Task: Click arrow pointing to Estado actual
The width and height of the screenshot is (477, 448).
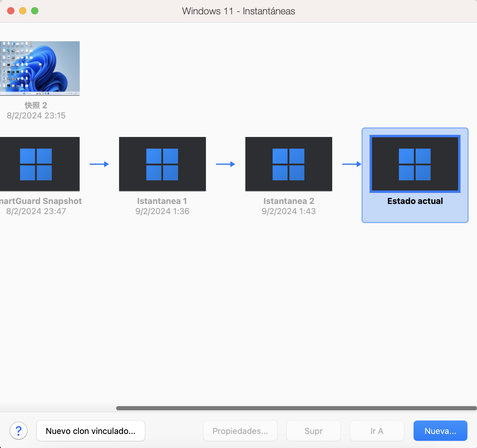Action: point(352,164)
